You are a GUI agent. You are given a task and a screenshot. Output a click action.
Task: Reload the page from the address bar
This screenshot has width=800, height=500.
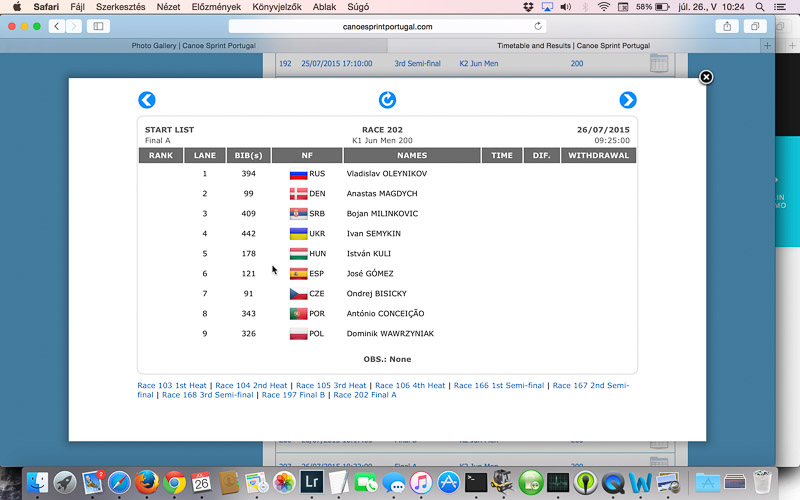[x=539, y=26]
